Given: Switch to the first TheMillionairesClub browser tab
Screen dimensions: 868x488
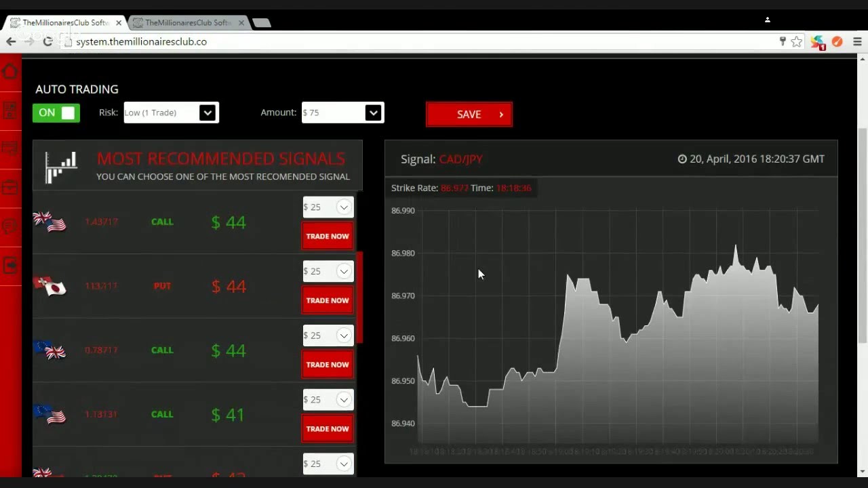Looking at the screenshot, I should pos(64,22).
